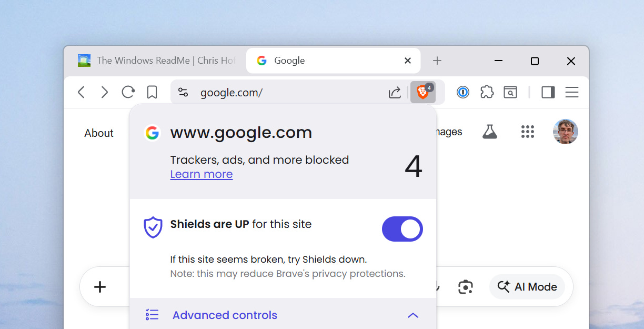Viewport: 644px width, 329px height.
Task: Click the site settings tune icon
Action: tap(183, 92)
